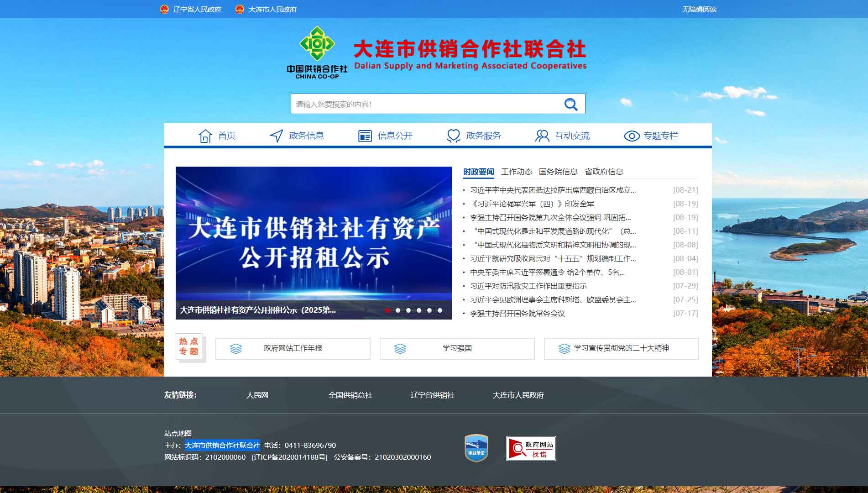Select the fifth carousel dot
Screen dimensions: 868x493
[x=429, y=310]
